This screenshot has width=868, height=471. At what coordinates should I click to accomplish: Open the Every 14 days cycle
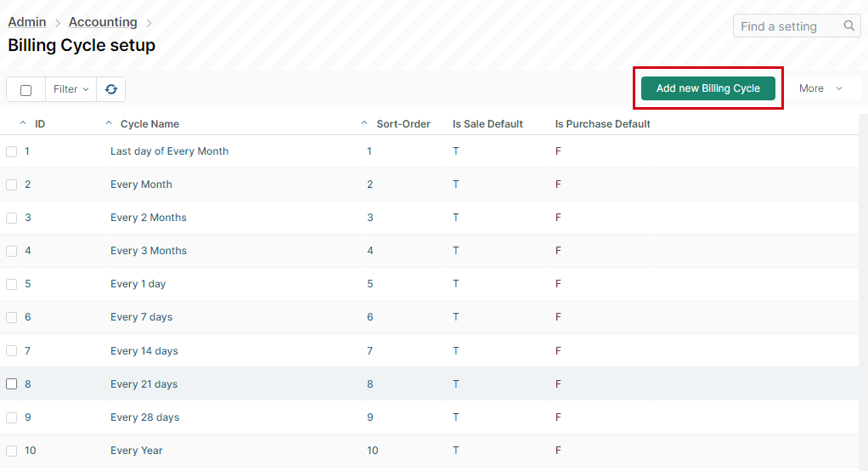point(144,351)
